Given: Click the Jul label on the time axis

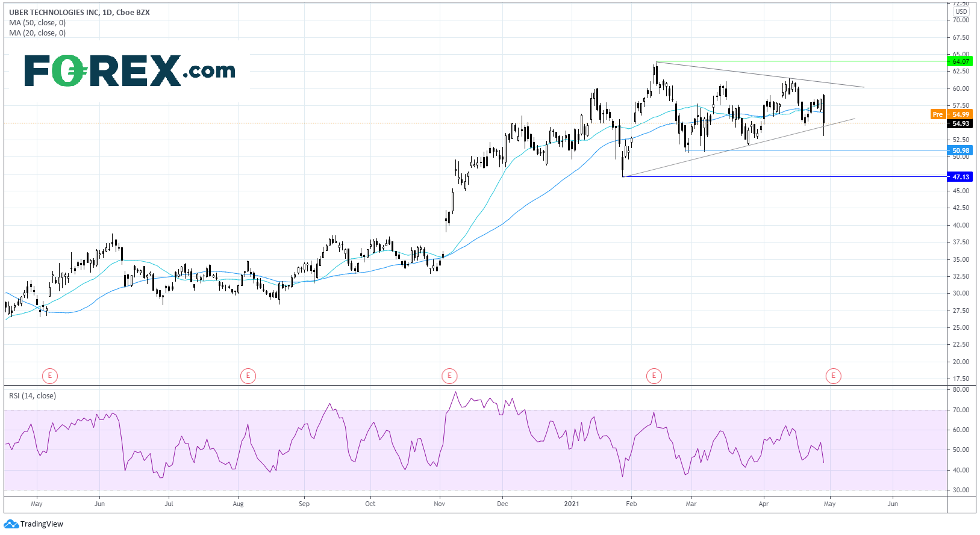Looking at the screenshot, I should pyautogui.click(x=169, y=504).
